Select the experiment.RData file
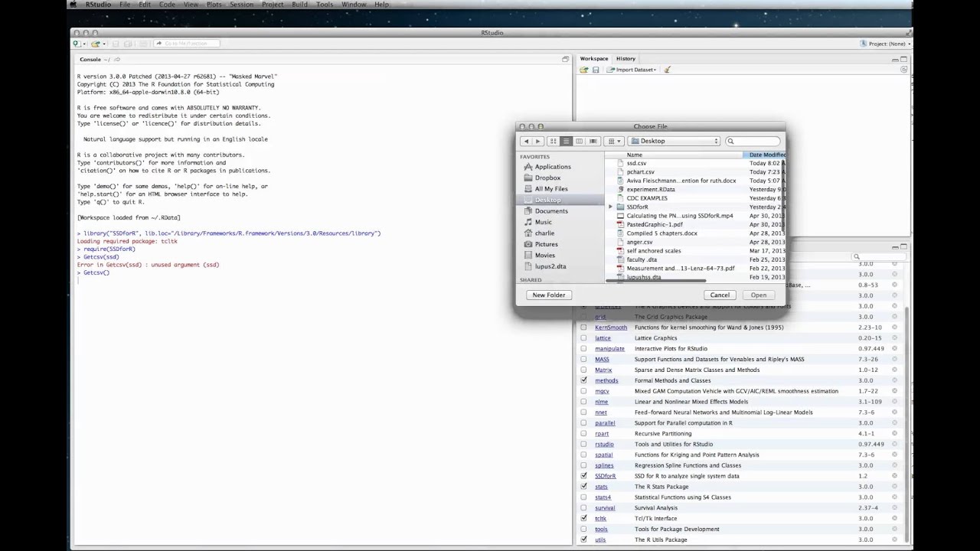The height and width of the screenshot is (551, 980). pyautogui.click(x=651, y=189)
